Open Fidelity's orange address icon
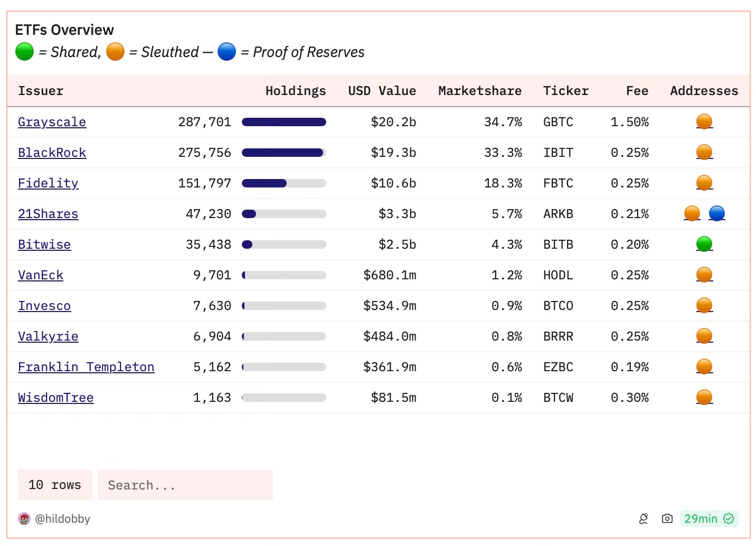This screenshot has height=546, width=756. pos(704,183)
